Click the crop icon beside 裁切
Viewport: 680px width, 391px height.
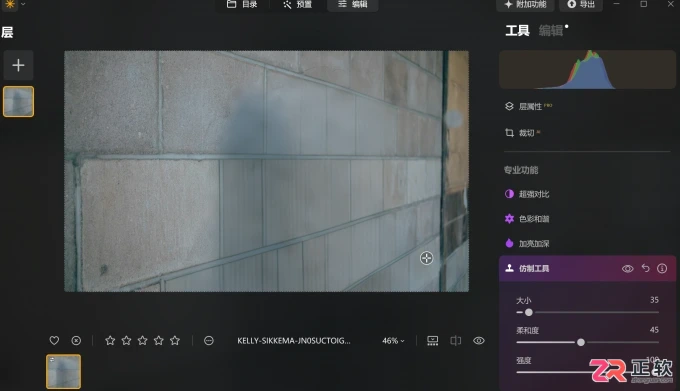[x=509, y=133]
